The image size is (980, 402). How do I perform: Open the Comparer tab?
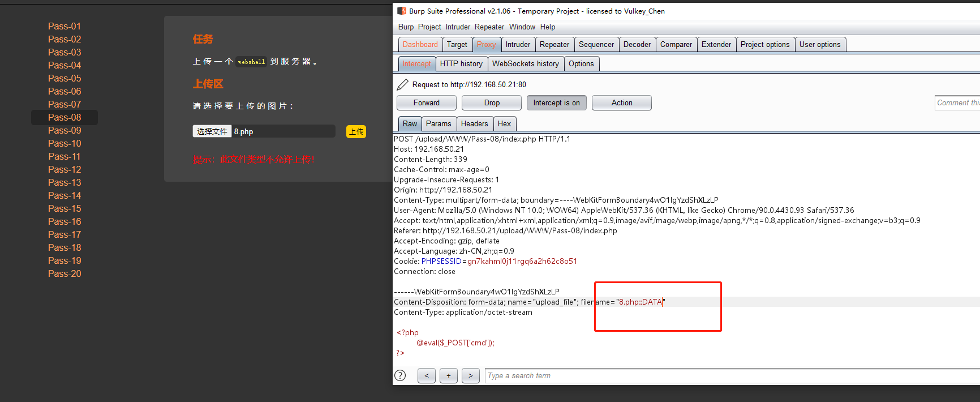click(676, 44)
